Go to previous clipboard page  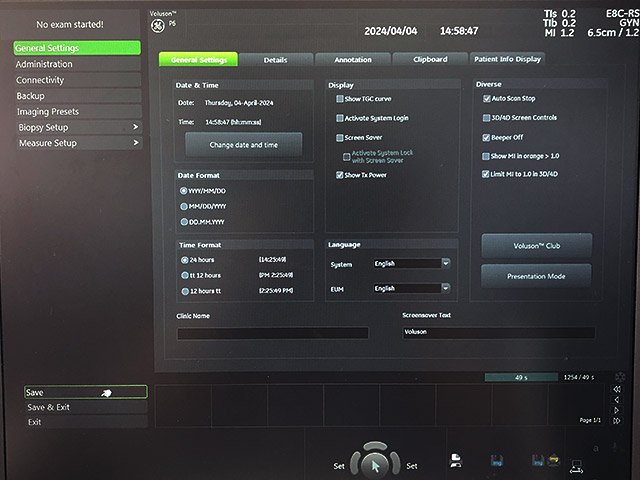coord(617,400)
